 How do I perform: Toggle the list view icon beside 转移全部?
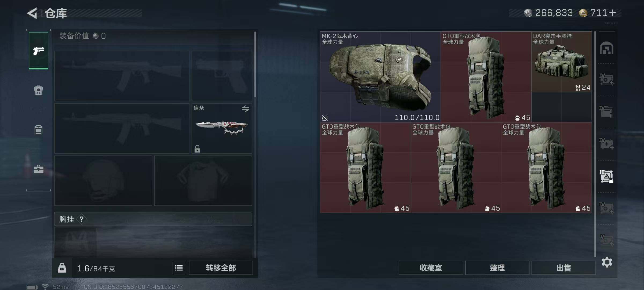[x=179, y=268]
